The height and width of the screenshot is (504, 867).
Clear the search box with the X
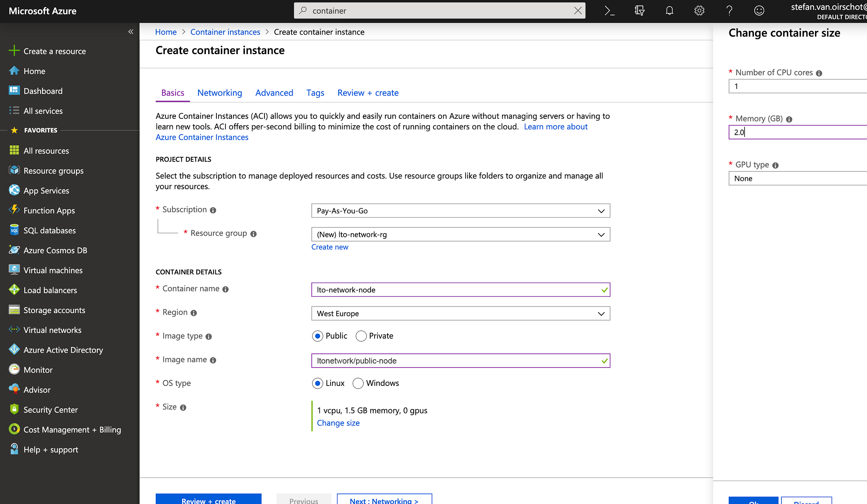[x=578, y=11]
